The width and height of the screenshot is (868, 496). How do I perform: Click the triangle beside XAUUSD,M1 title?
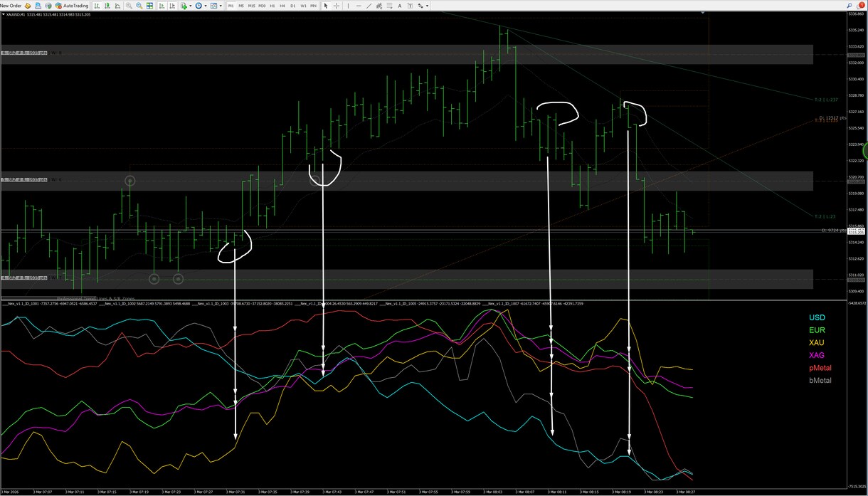3,14
